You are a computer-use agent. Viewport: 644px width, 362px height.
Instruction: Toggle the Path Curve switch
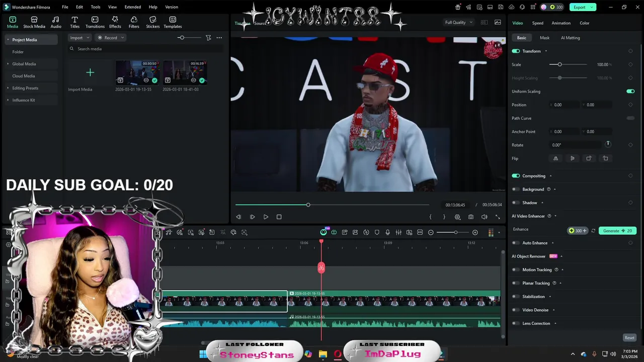pyautogui.click(x=630, y=118)
